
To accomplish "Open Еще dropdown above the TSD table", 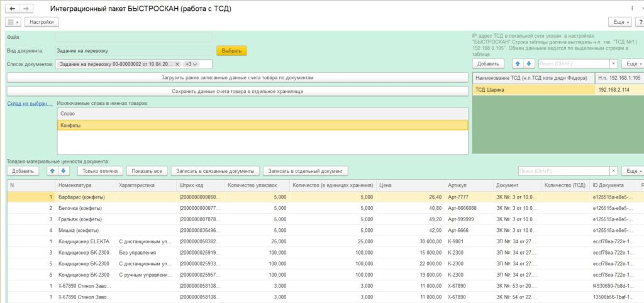I will click(x=631, y=63).
